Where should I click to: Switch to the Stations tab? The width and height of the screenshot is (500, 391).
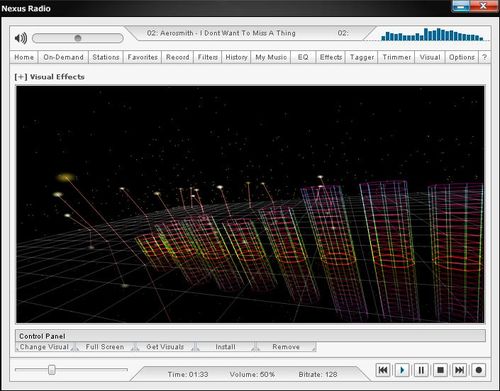click(106, 57)
